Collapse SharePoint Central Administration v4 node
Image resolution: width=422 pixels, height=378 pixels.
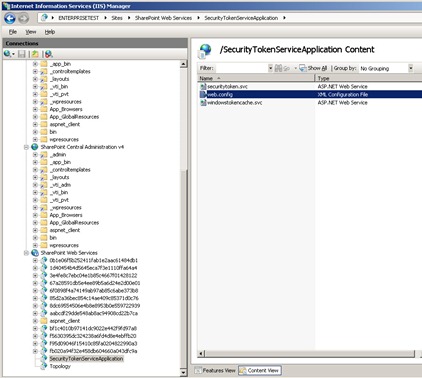(26, 147)
